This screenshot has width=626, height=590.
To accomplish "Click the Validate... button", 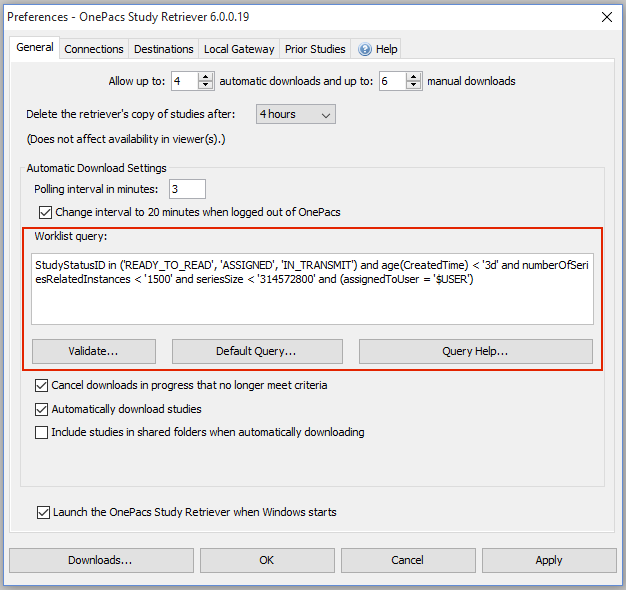I will tap(94, 351).
